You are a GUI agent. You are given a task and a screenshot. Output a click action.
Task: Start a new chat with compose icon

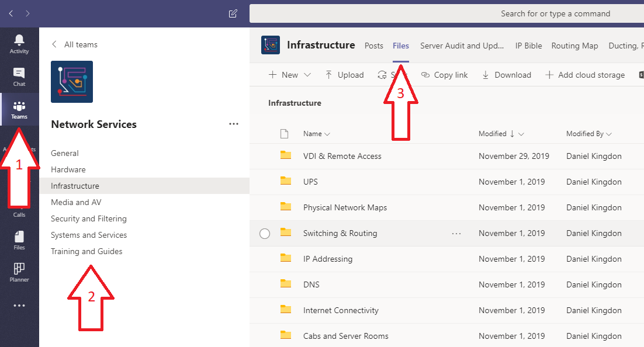[233, 13]
